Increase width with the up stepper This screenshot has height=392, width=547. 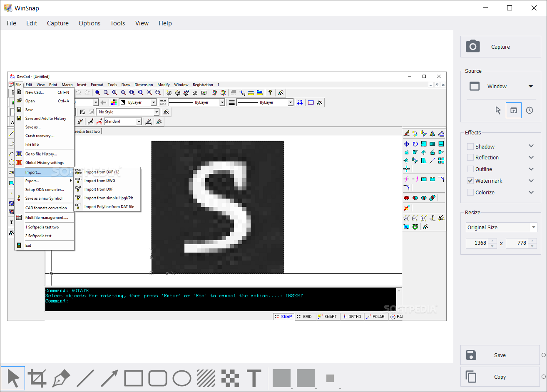coord(492,241)
